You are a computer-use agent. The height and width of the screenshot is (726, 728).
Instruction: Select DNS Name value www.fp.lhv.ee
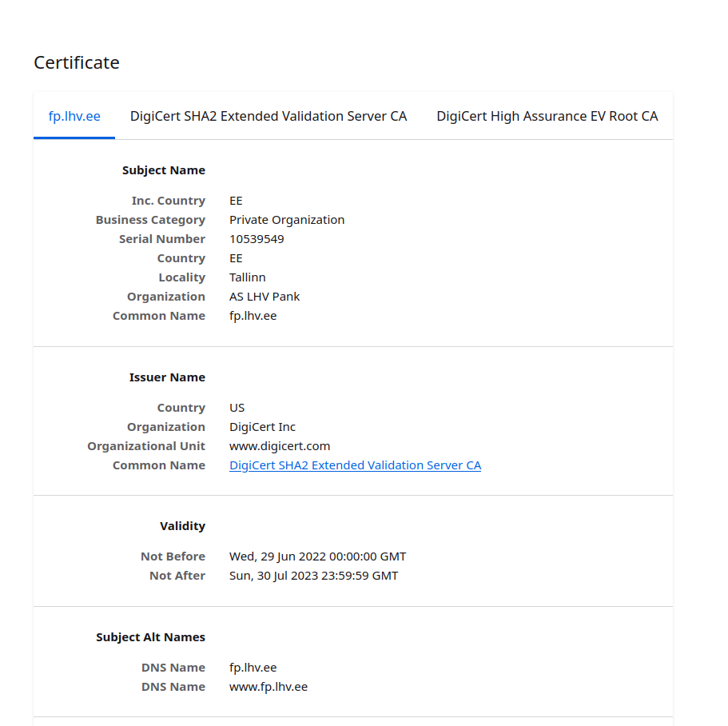269,687
